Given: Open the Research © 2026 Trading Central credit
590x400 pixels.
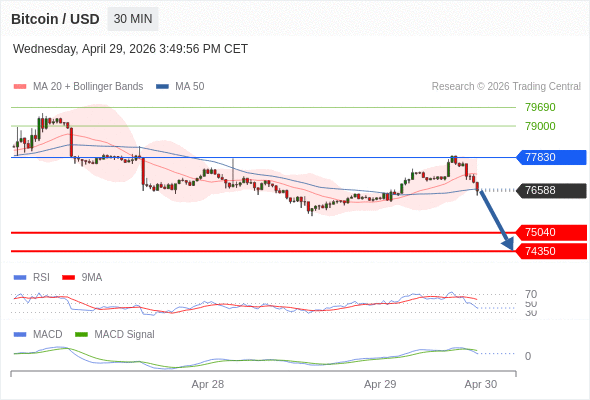Looking at the screenshot, I should pyautogui.click(x=506, y=87).
